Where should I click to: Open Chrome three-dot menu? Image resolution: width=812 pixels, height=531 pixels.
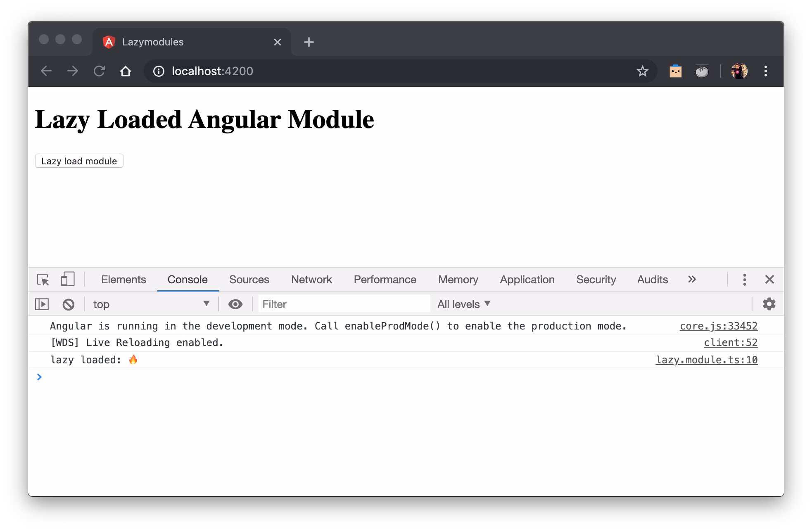[765, 71]
